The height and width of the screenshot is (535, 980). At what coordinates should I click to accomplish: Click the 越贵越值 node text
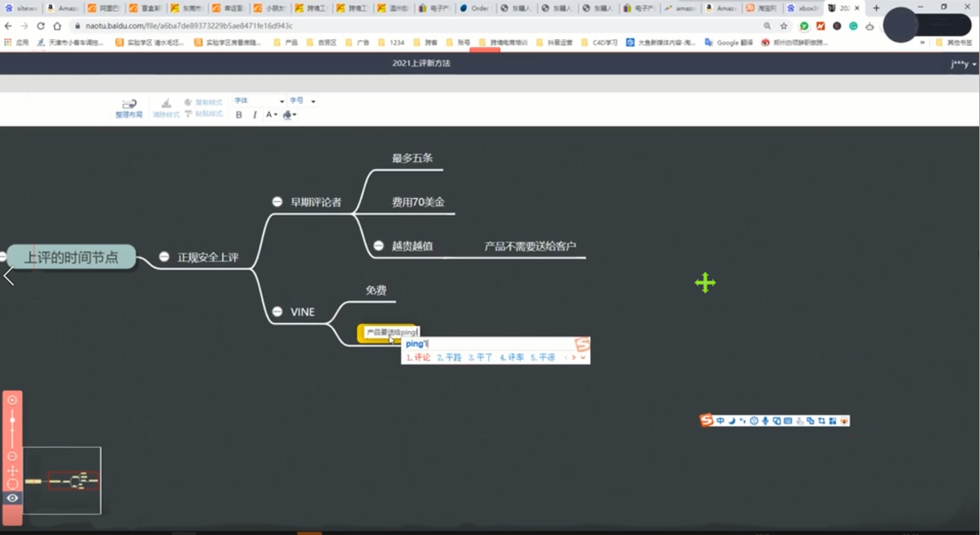click(412, 246)
